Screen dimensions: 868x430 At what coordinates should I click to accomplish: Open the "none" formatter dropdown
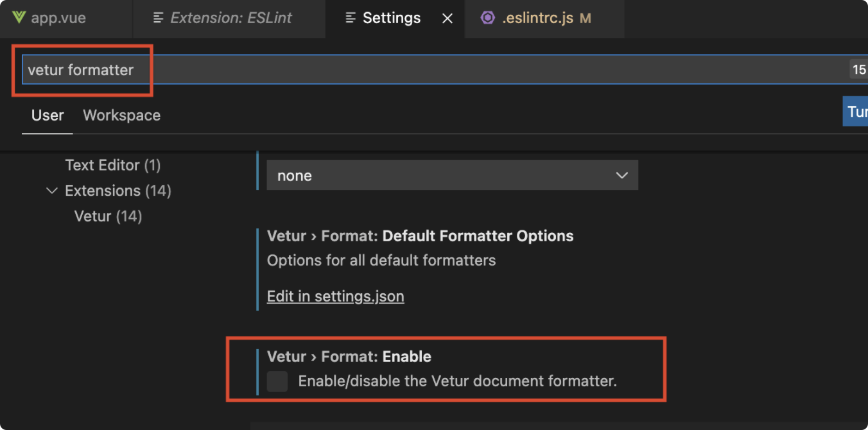[452, 175]
